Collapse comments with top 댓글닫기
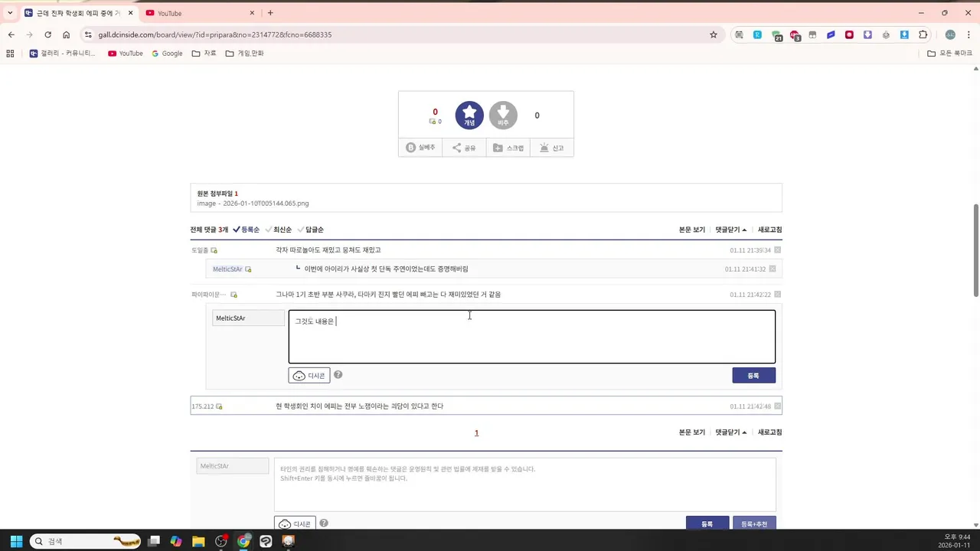 [731, 230]
